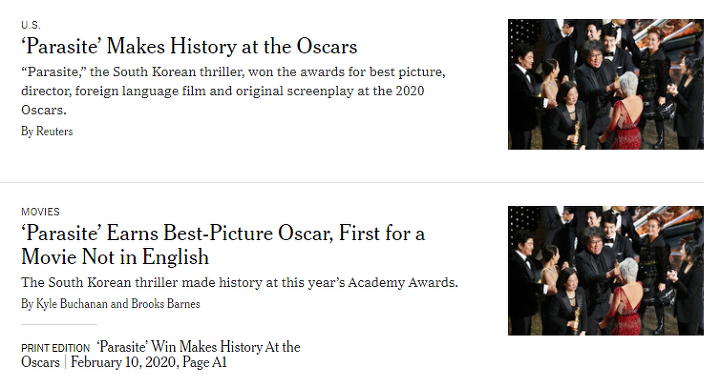Image resolution: width=720 pixels, height=387 pixels.
Task: Click the PRINT EDITION label
Action: tap(56, 348)
